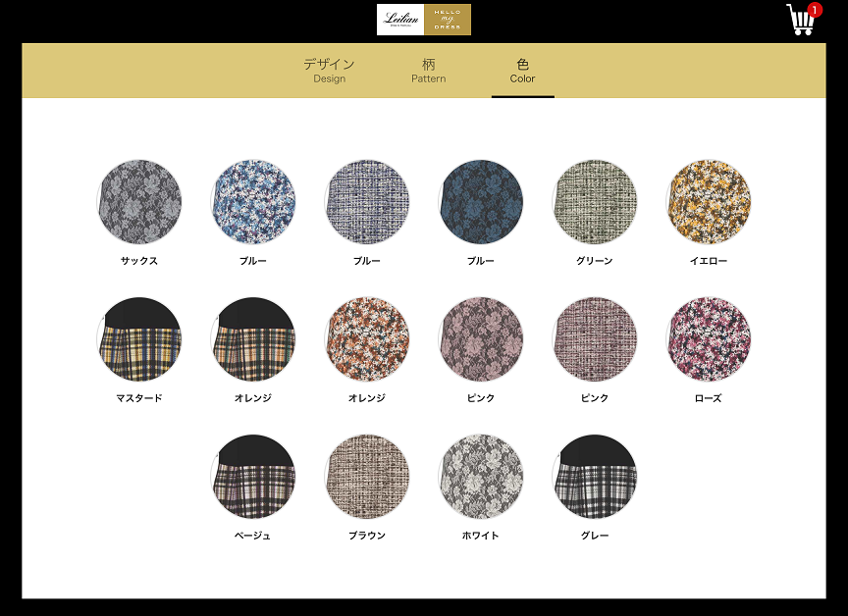
Task: Choose the pink lace ピンク swatch
Action: [x=481, y=338]
